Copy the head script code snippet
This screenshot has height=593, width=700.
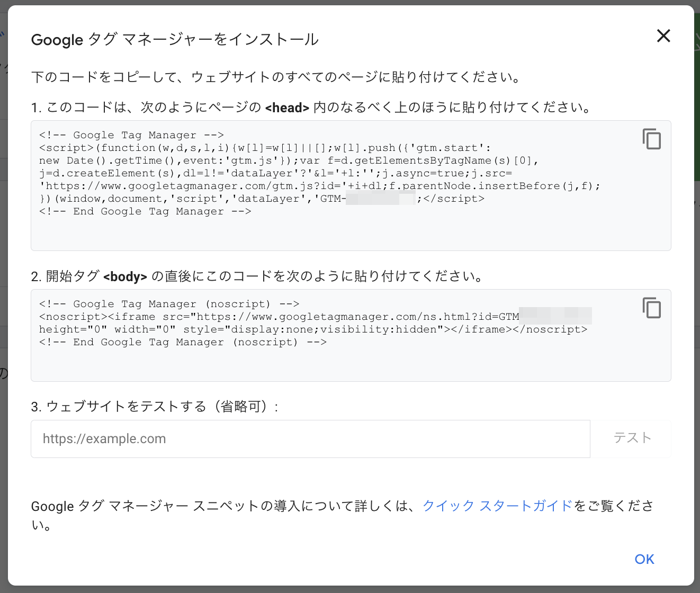point(652,139)
